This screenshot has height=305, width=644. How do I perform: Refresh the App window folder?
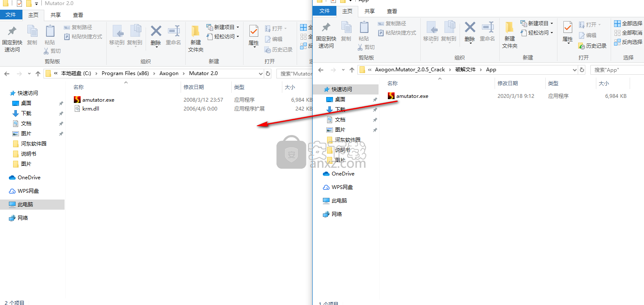(x=582, y=70)
